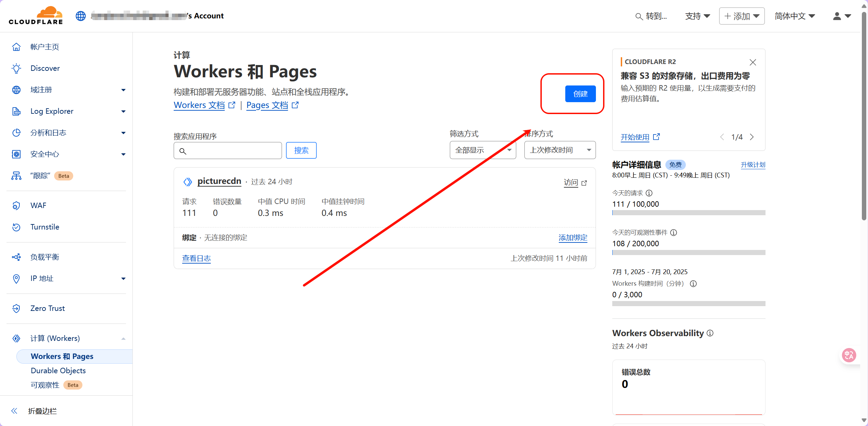Click info icon next to 今天的请求
868x426 pixels.
[x=649, y=193]
